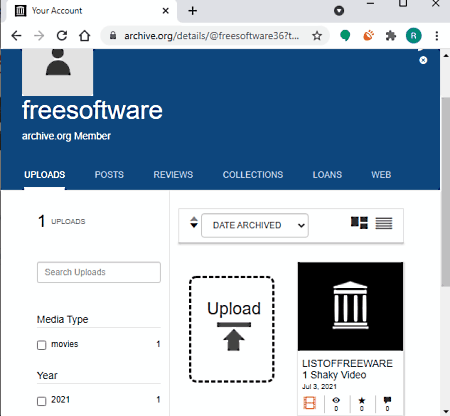Open the Reviews tab
Viewport: 450px width, 416px height.
173,175
